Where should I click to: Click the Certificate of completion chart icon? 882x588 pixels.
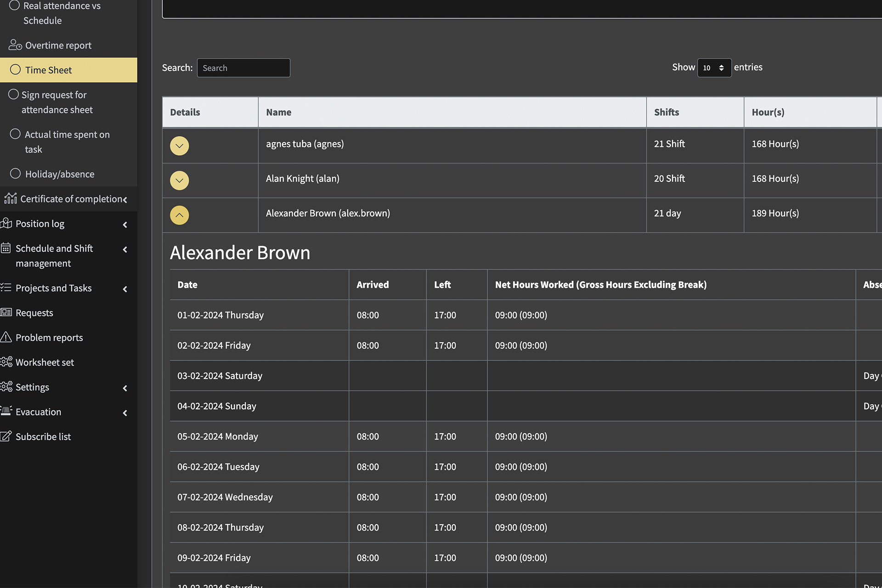[x=10, y=198]
